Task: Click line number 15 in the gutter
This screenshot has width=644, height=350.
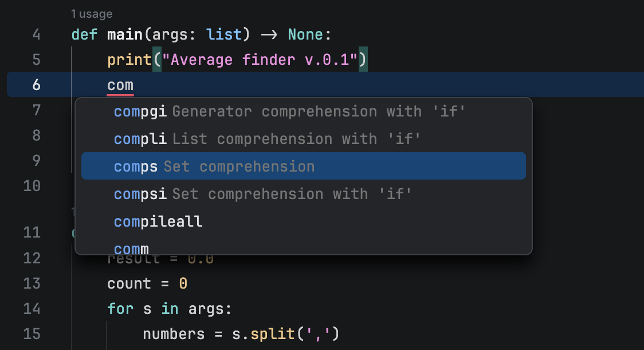Action: 32,333
